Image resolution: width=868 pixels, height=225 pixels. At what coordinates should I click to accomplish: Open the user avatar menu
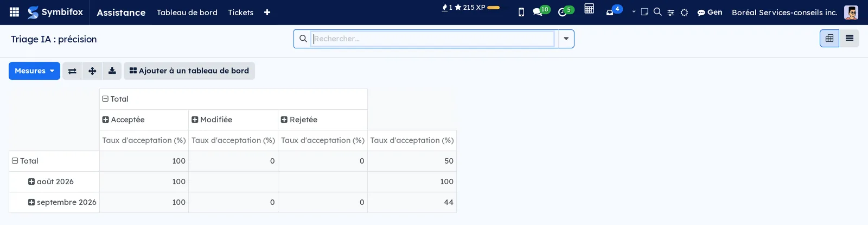click(x=851, y=12)
